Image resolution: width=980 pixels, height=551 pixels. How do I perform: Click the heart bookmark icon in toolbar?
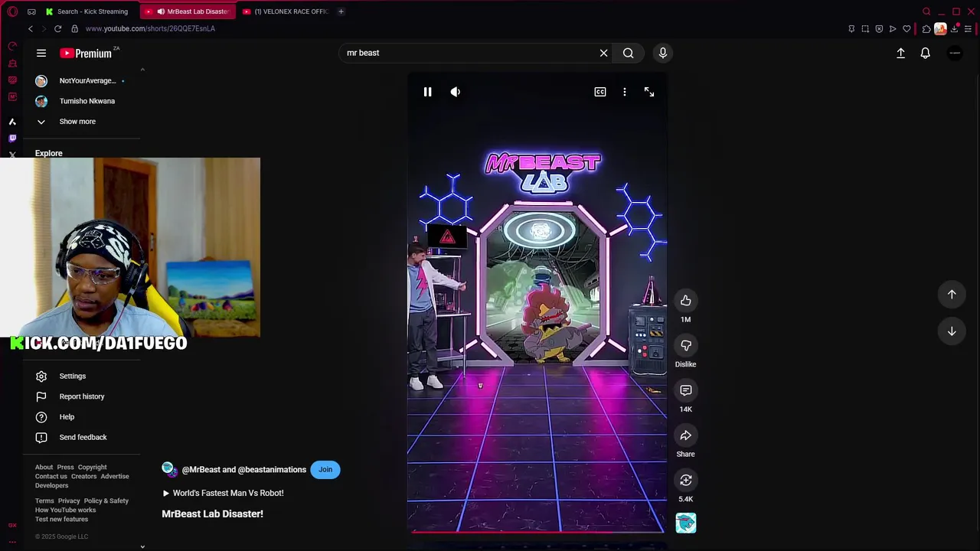click(x=906, y=29)
